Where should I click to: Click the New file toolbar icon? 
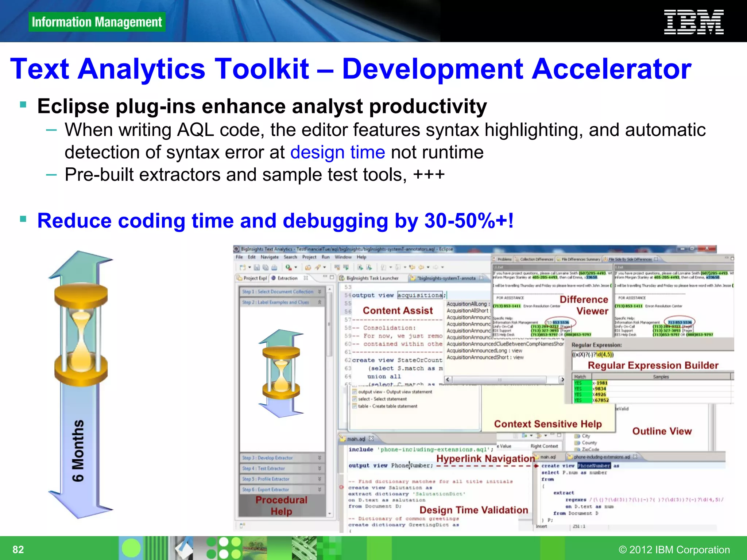242,267
